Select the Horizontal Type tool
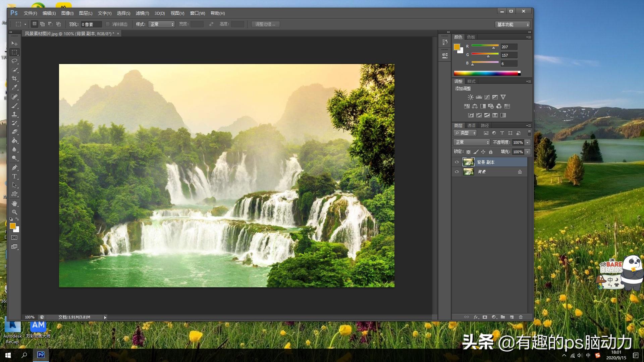644x362 pixels. (14, 176)
